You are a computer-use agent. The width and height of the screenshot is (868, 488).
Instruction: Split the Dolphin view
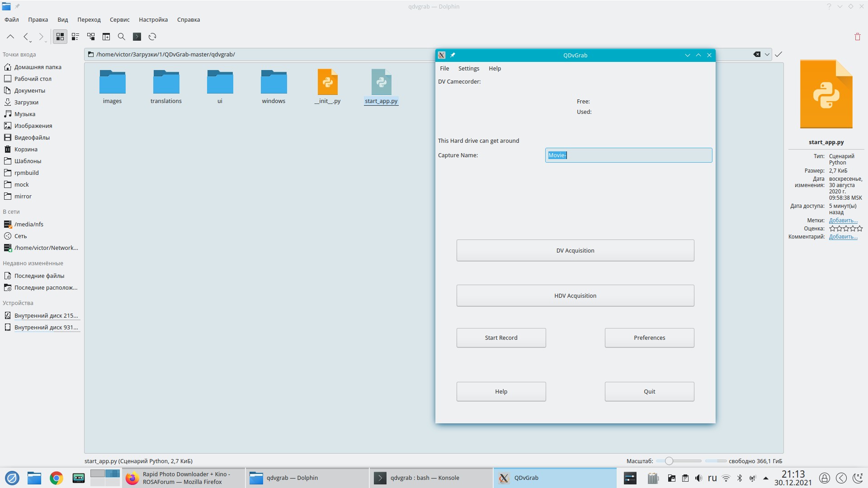coord(106,37)
